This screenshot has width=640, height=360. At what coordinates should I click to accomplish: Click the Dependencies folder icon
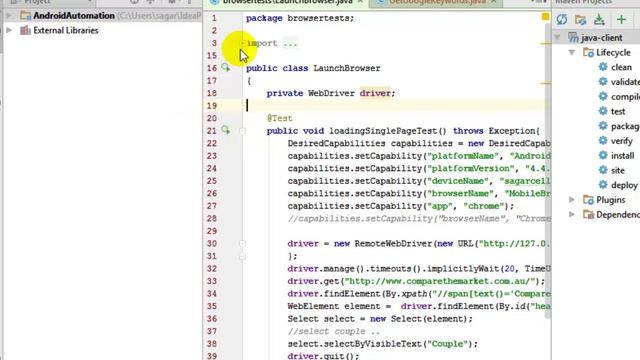588,214
